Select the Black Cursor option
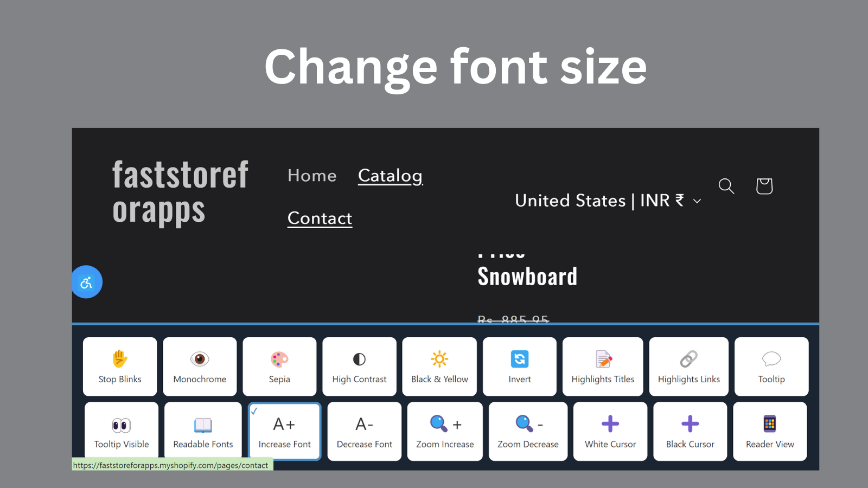This screenshot has height=488, width=868. (690, 432)
